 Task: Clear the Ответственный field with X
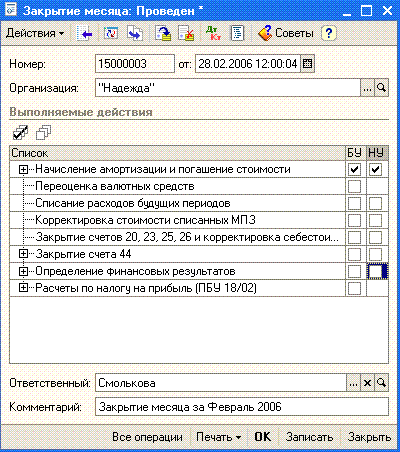(367, 383)
